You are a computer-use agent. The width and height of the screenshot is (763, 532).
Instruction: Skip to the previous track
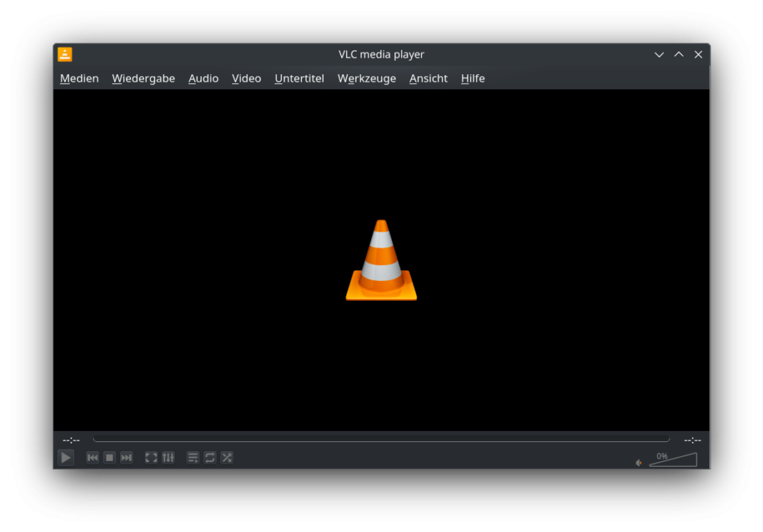[92, 457]
